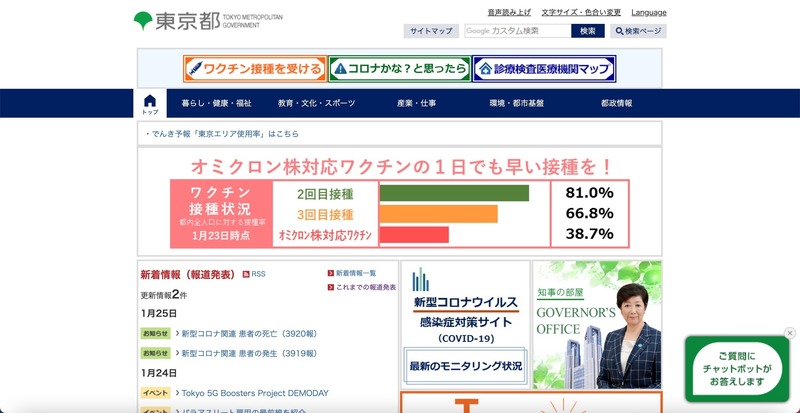The width and height of the screenshot is (800, 413).
Task: Open the Language link
Action: pyautogui.click(x=649, y=13)
